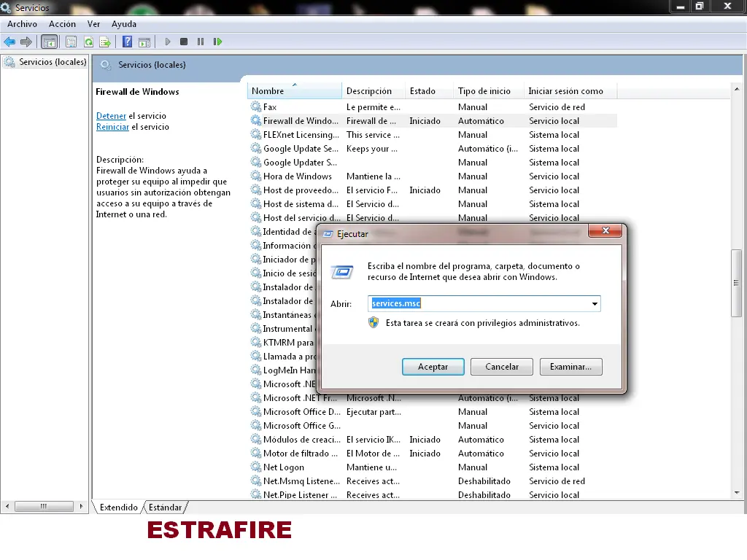
Task: Click the Detener service link
Action: tap(111, 116)
